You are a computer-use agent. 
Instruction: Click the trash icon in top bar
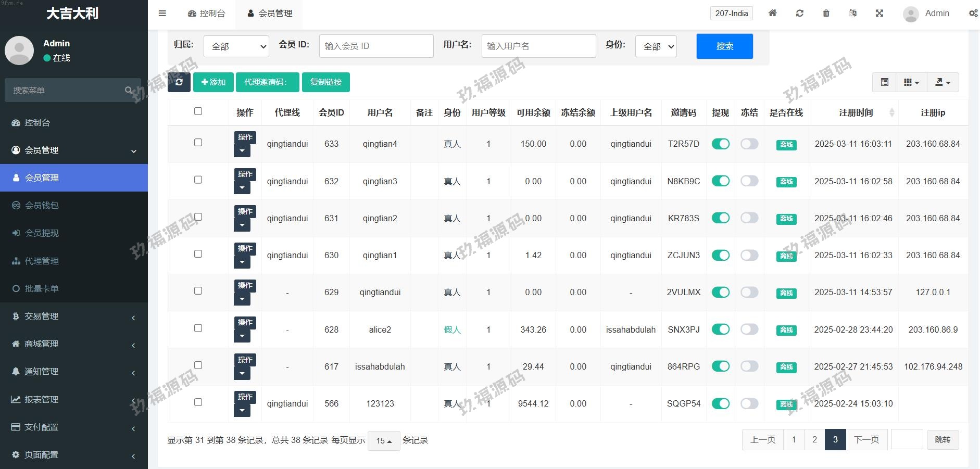826,14
